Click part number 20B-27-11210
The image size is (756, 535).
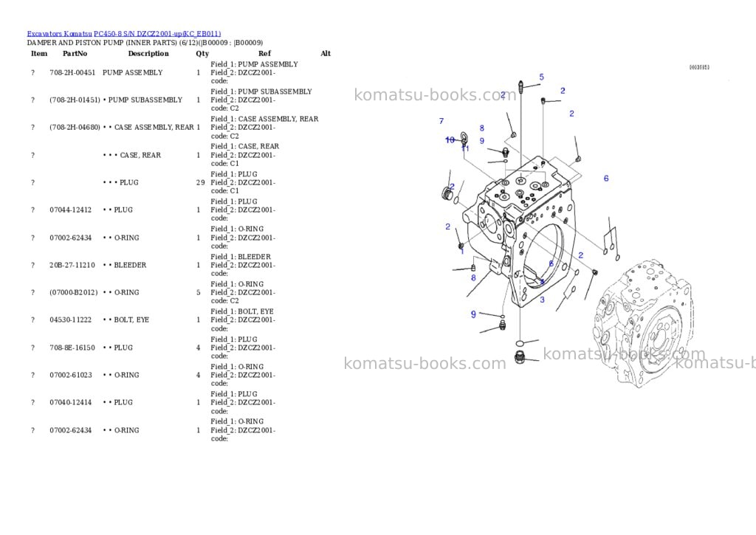click(72, 265)
